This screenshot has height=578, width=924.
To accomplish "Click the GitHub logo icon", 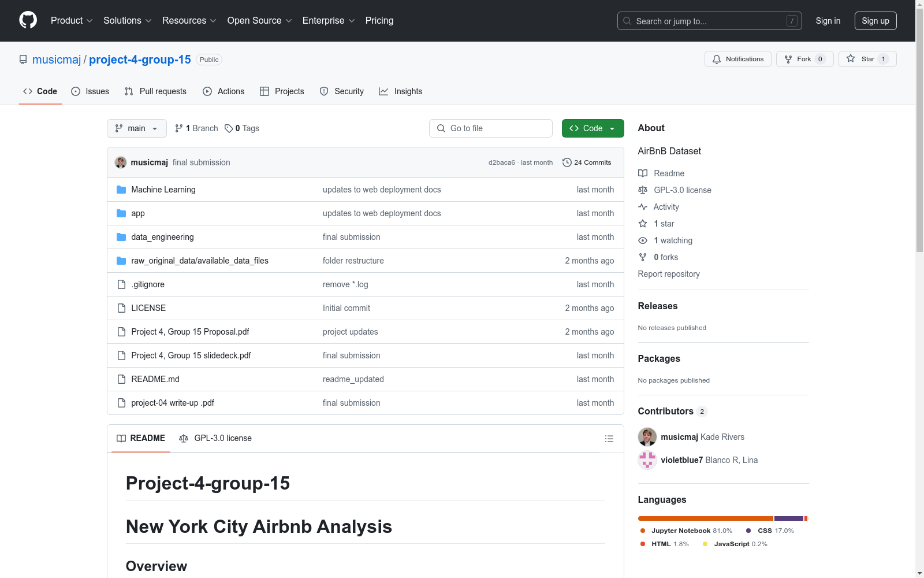I will click(x=28, y=20).
